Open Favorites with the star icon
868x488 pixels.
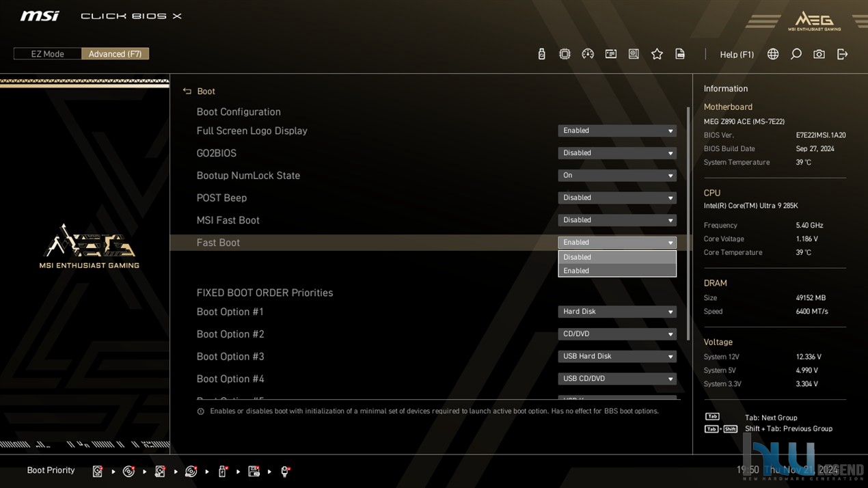point(657,54)
